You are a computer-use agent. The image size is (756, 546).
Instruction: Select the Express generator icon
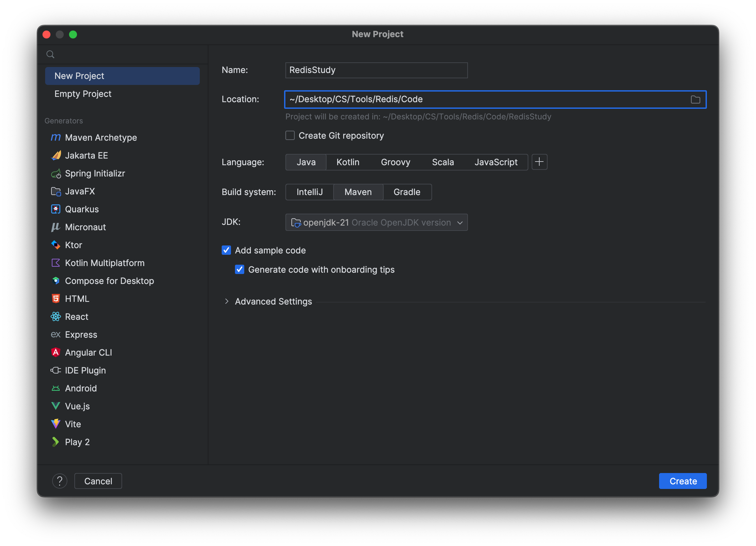[56, 335]
